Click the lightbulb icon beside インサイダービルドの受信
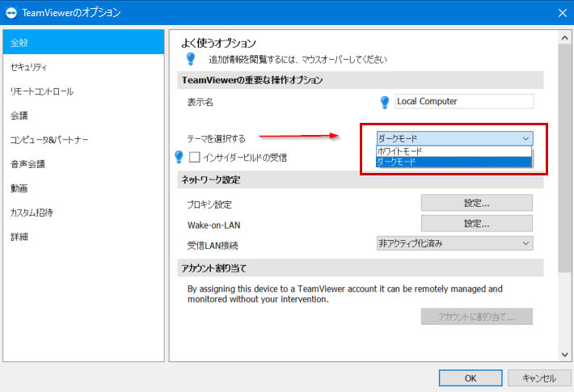This screenshot has height=392, width=574. point(179,157)
